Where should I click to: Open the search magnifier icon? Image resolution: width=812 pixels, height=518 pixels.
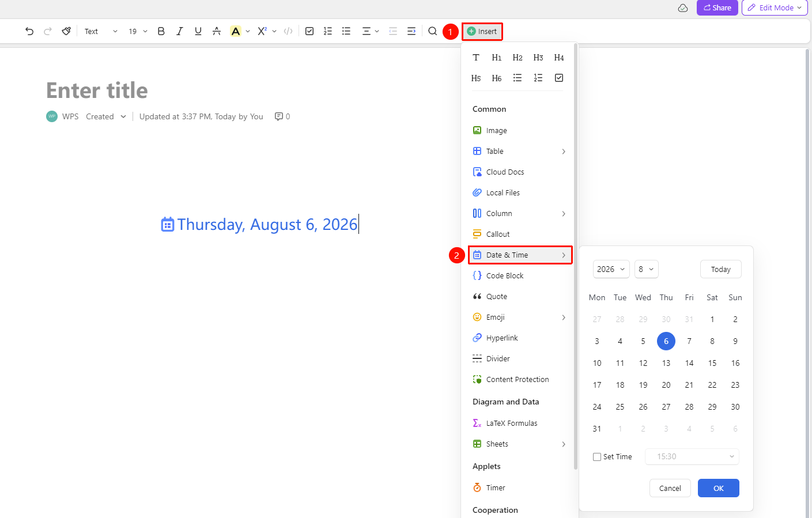(x=433, y=31)
